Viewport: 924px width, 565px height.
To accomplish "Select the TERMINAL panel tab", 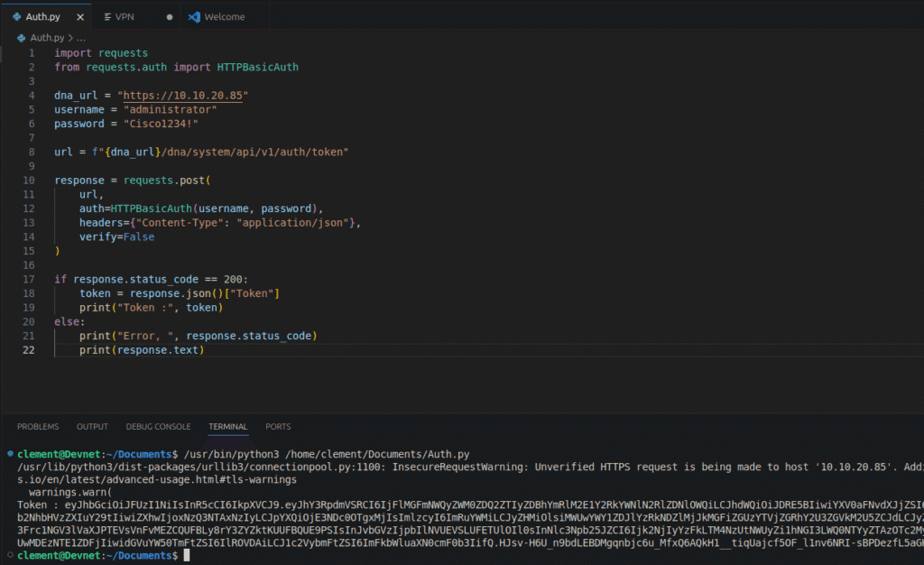I will 227,427.
